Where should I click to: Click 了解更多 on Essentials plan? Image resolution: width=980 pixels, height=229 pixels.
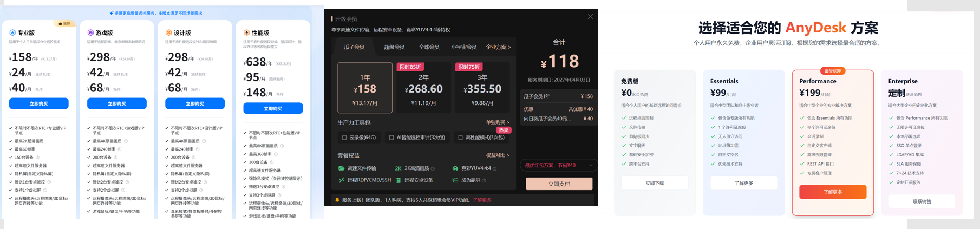point(744,183)
